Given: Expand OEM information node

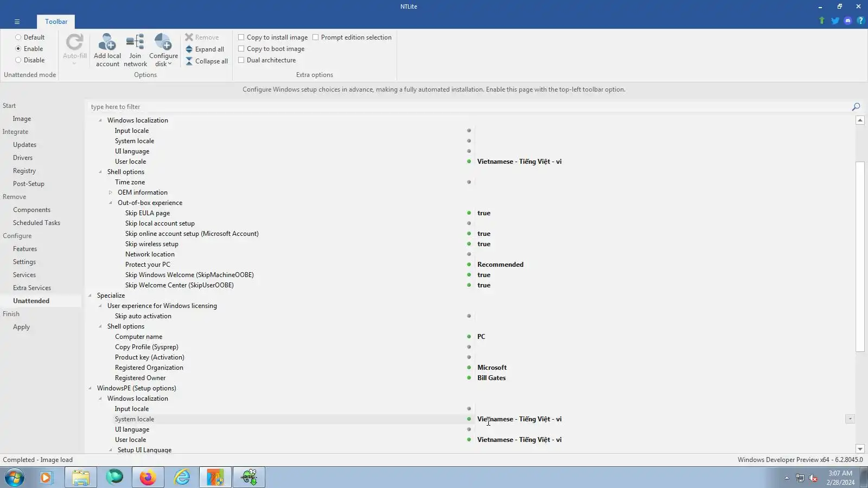Looking at the screenshot, I should (111, 192).
